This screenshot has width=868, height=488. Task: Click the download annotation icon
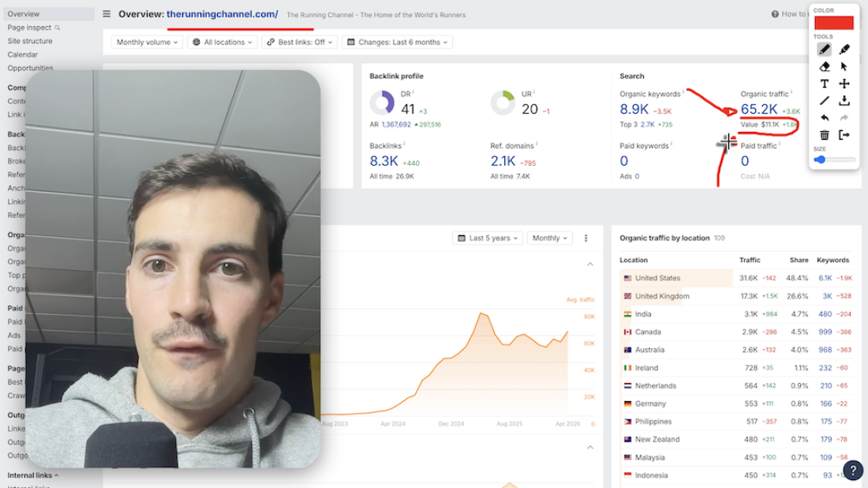pos(844,99)
